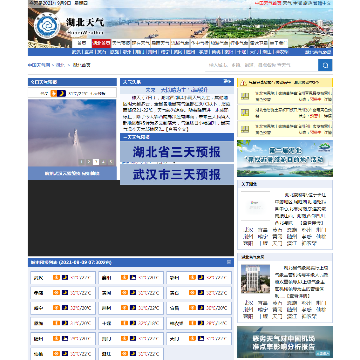The height and width of the screenshot is (360, 360).
Task: Open the 咸宁 city forecast card
Action: coord(63,308)
